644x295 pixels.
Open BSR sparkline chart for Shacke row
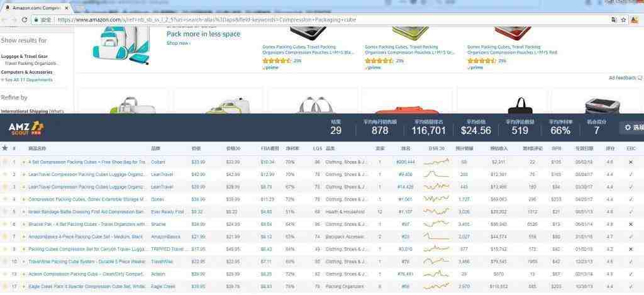tap(436, 224)
